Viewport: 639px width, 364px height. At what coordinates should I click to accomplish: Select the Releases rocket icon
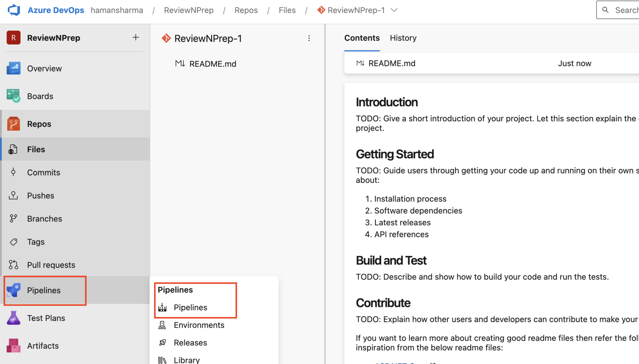[x=162, y=342]
